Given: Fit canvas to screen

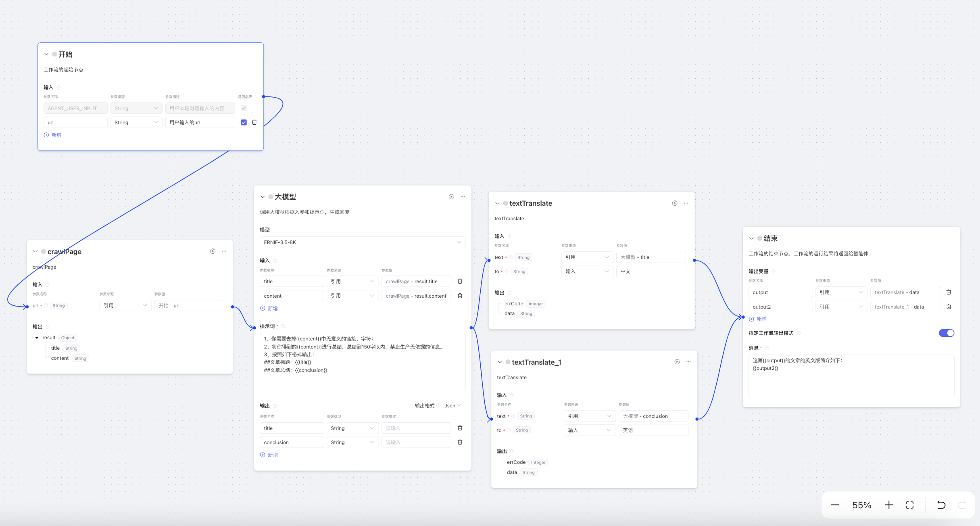Looking at the screenshot, I should [909, 505].
